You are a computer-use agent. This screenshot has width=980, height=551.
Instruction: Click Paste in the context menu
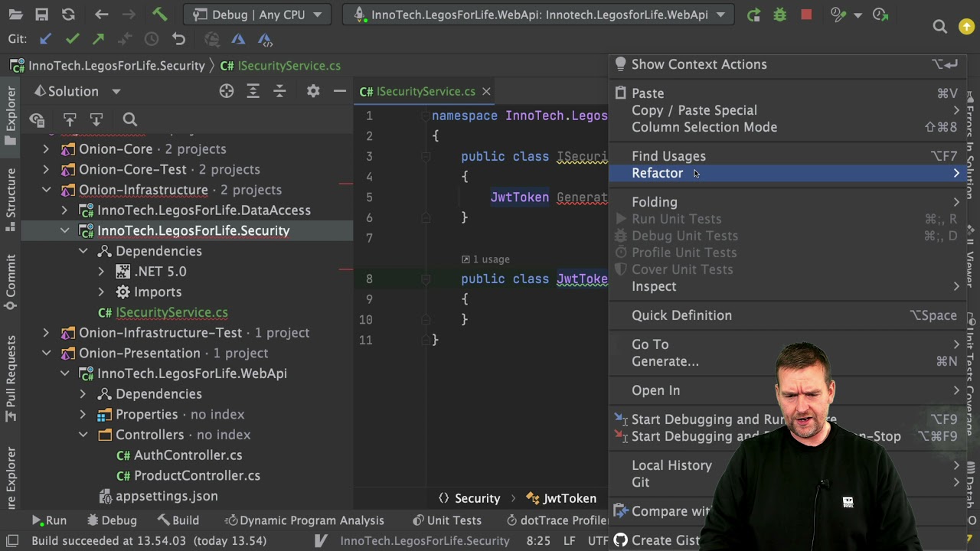click(788, 93)
